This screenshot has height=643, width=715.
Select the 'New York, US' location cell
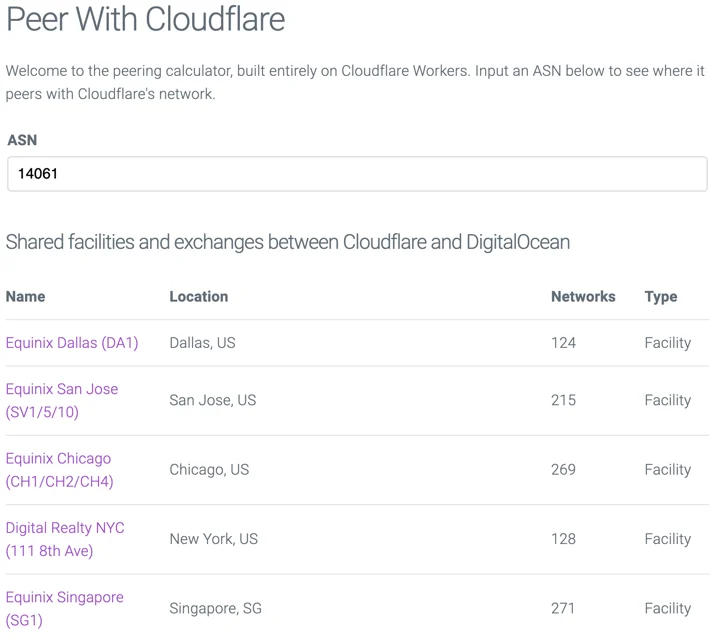pyautogui.click(x=214, y=539)
